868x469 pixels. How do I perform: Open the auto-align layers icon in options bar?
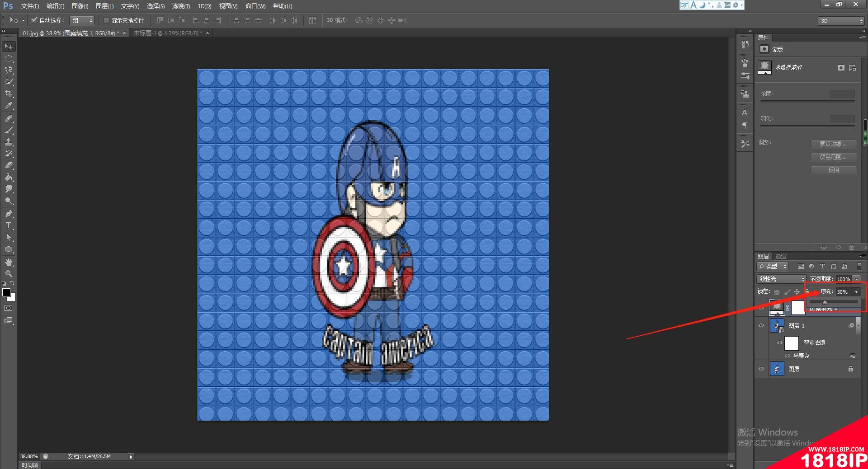pos(312,20)
